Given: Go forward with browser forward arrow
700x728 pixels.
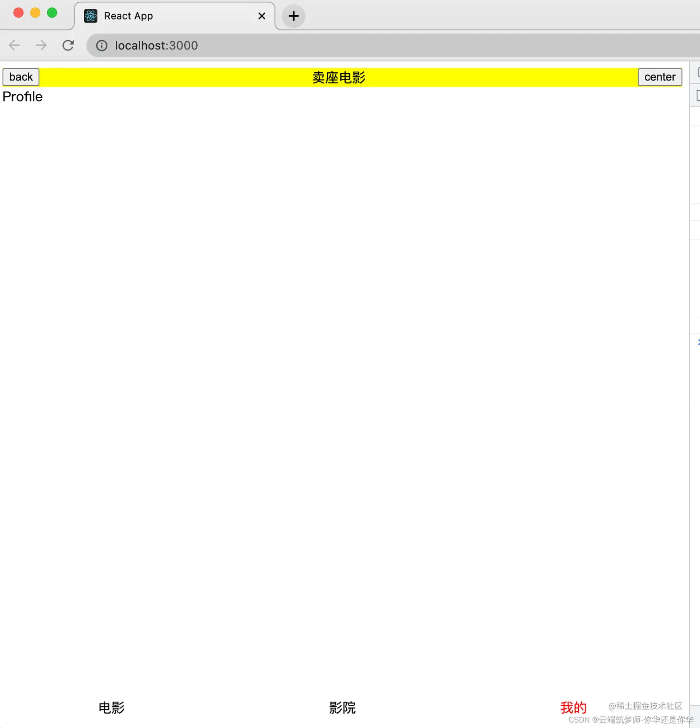Looking at the screenshot, I should (41, 45).
